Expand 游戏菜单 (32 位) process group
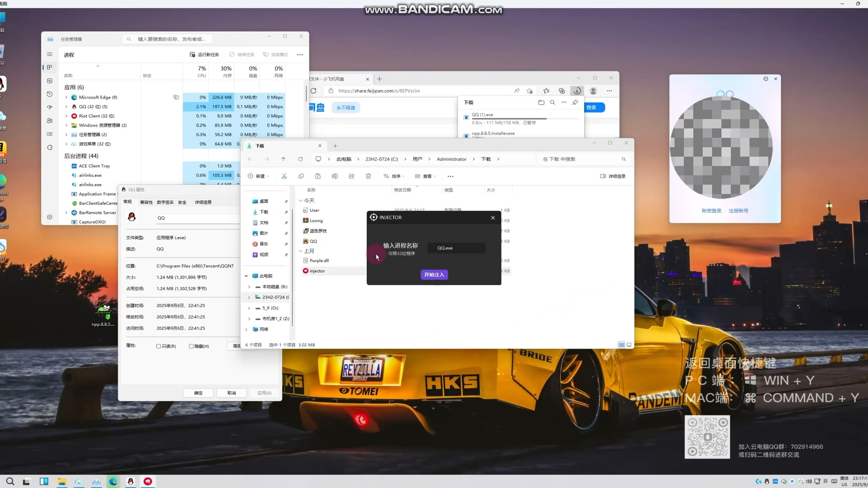 [66, 144]
